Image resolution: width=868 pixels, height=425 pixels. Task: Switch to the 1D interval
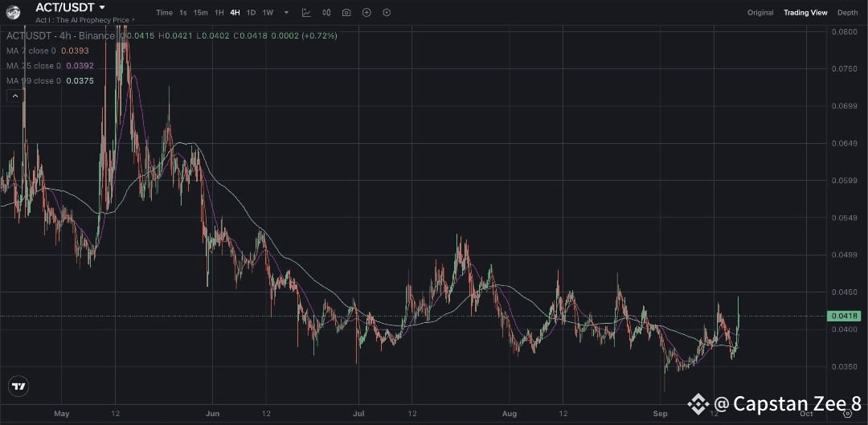(x=251, y=12)
